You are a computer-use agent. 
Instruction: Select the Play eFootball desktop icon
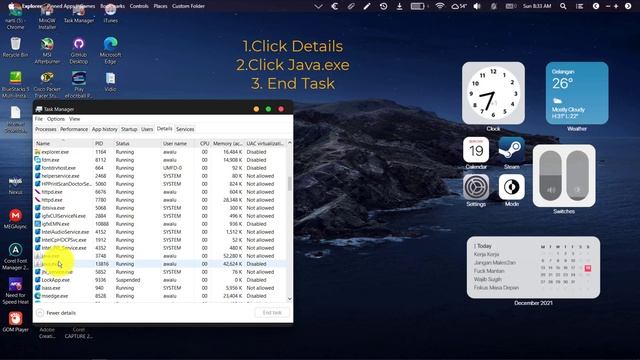click(79, 84)
